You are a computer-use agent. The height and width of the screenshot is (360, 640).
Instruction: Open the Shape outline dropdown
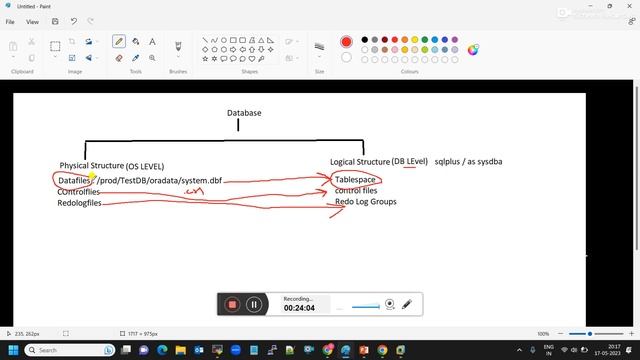291,42
